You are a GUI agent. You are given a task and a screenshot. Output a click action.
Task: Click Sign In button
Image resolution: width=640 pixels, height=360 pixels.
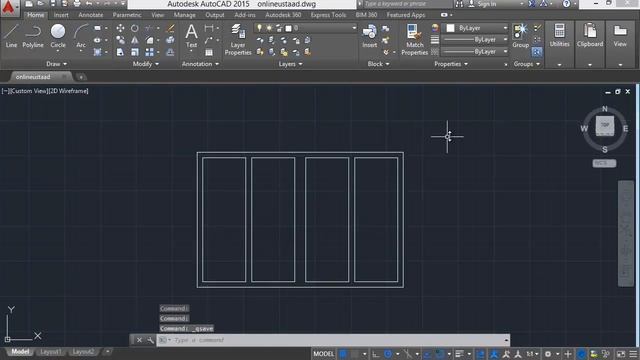486,4
